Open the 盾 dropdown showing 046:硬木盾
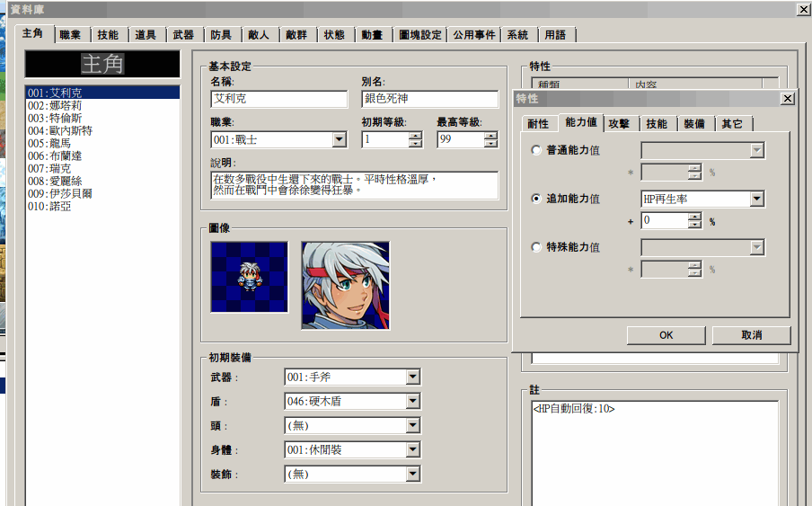This screenshot has width=812, height=506. point(352,402)
